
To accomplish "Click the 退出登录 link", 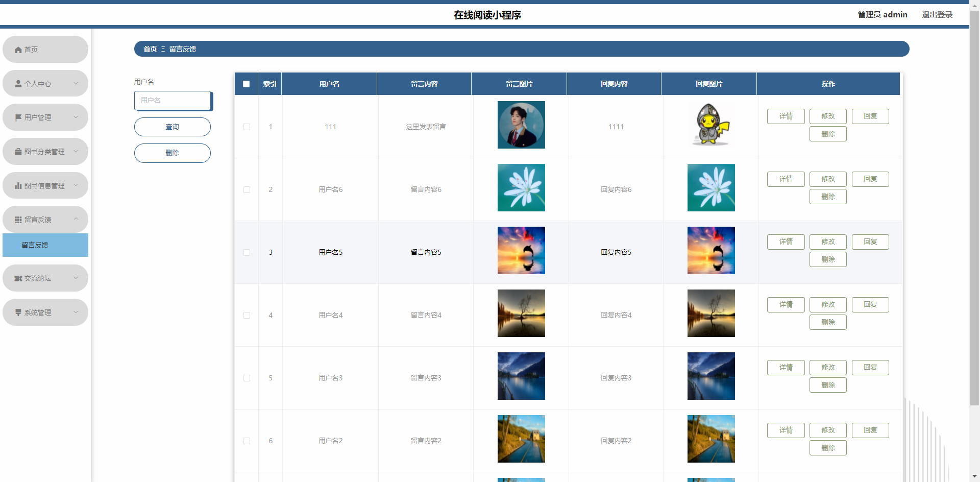I will (x=937, y=15).
